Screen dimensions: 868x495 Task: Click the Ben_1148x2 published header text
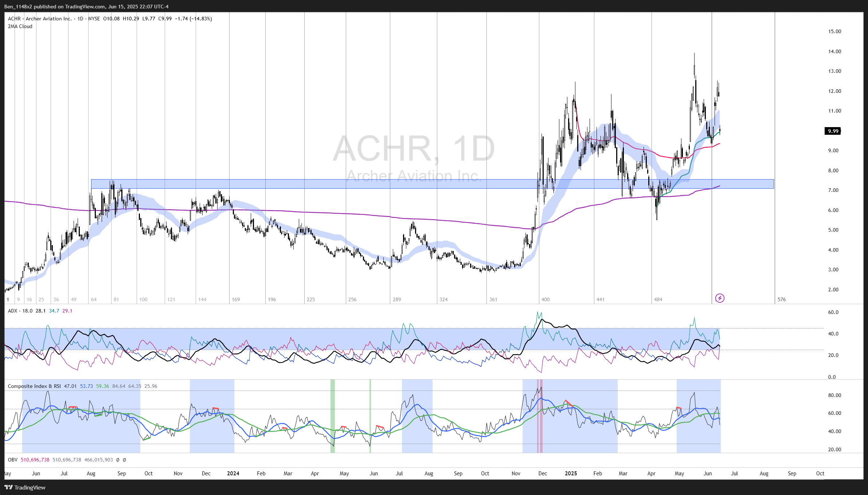point(86,7)
